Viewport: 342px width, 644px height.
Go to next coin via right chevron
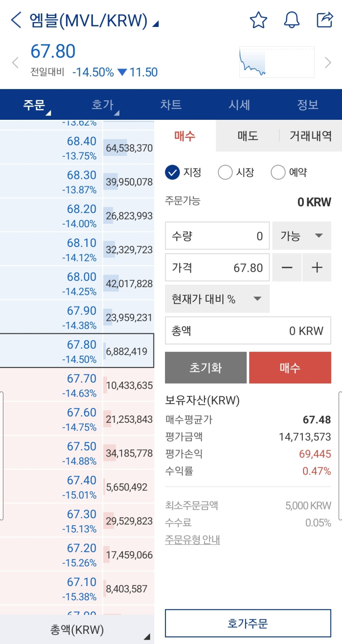[x=328, y=62]
